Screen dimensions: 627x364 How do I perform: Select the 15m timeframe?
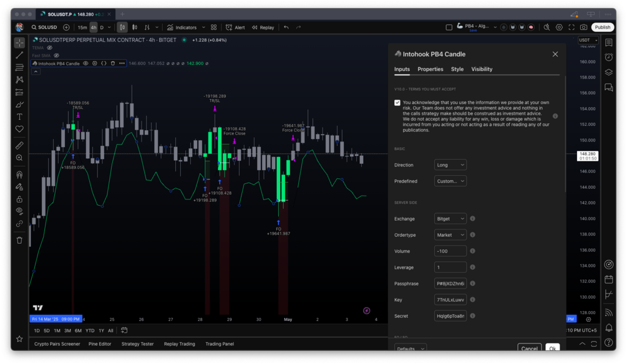tap(82, 27)
